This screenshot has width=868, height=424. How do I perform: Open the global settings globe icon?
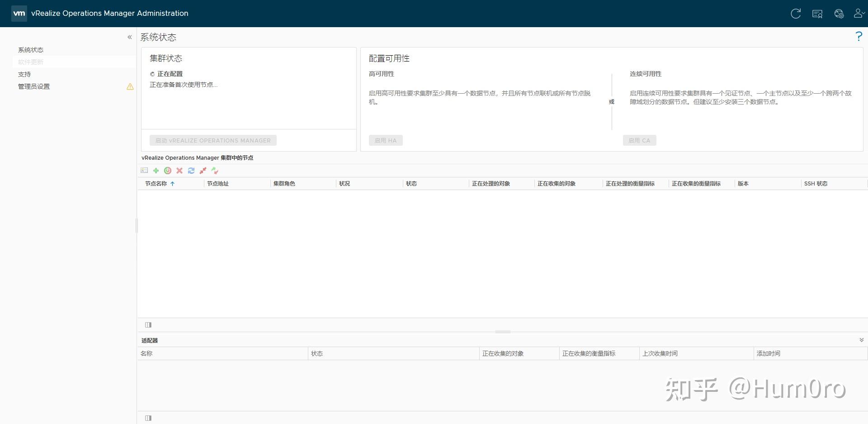839,14
